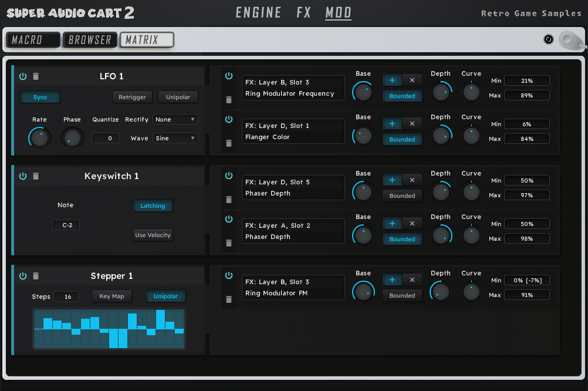Toggle the Stepper 1 power icon
This screenshot has height=391, width=588.
tap(23, 276)
